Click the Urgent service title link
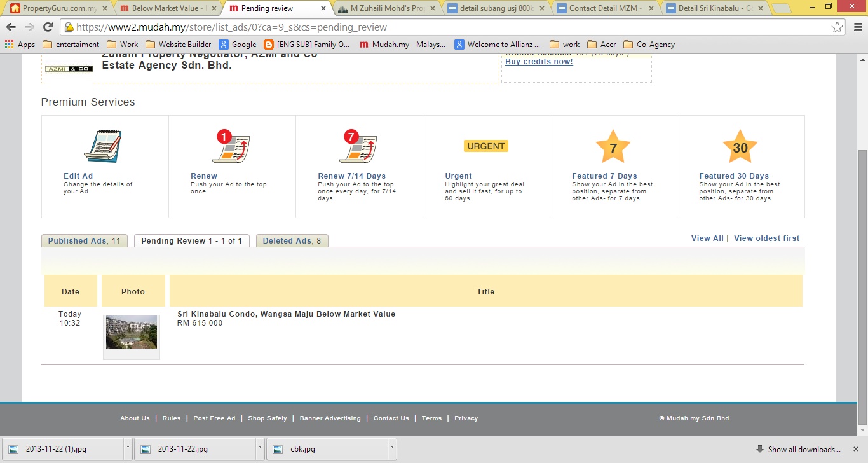The width and height of the screenshot is (868, 463). [459, 176]
